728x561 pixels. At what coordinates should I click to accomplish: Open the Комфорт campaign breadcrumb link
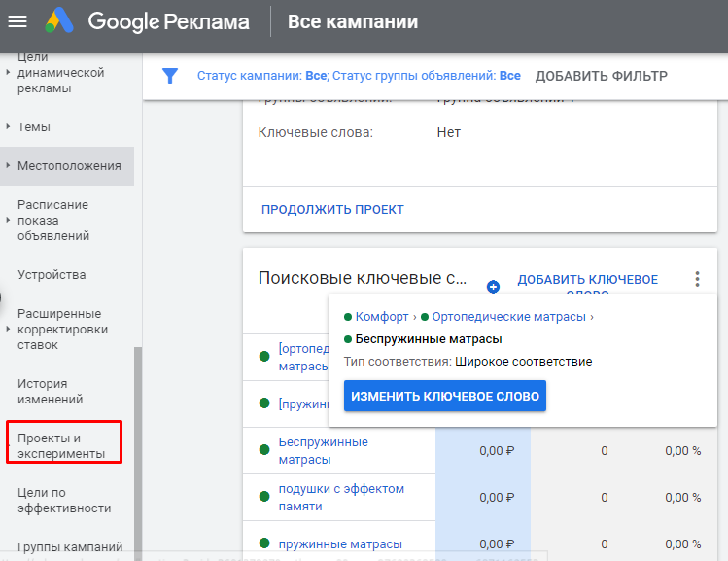pos(381,317)
